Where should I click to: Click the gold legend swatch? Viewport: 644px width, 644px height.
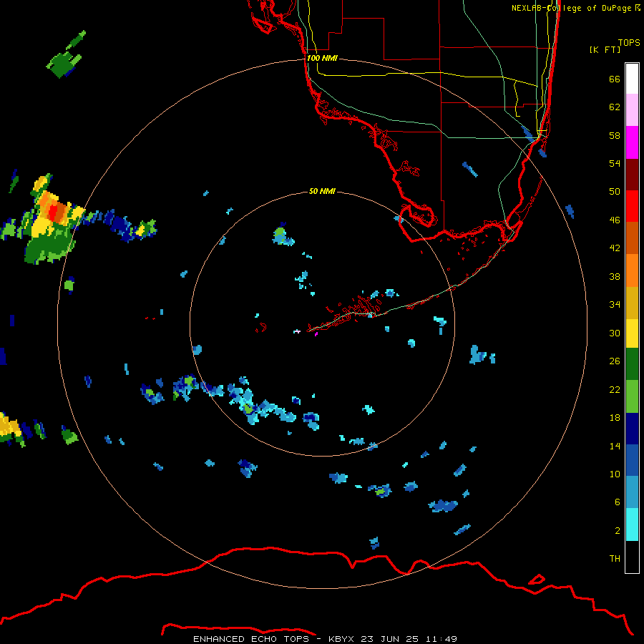click(x=632, y=303)
